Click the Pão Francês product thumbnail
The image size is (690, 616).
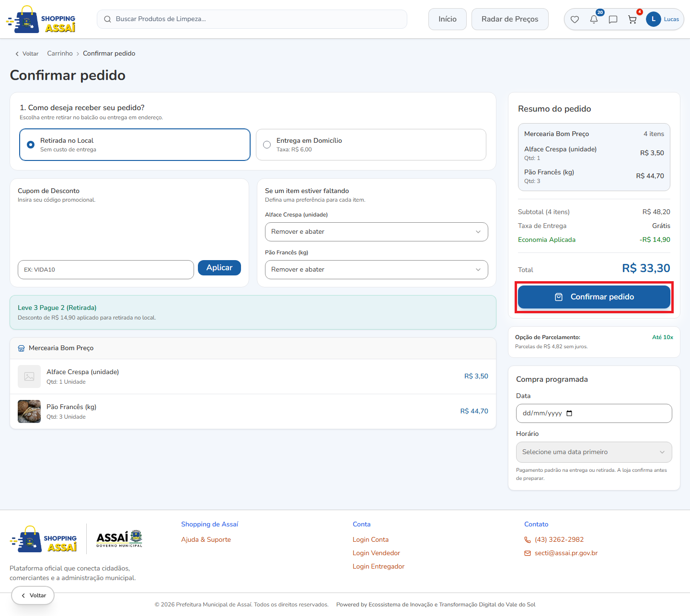point(29,411)
